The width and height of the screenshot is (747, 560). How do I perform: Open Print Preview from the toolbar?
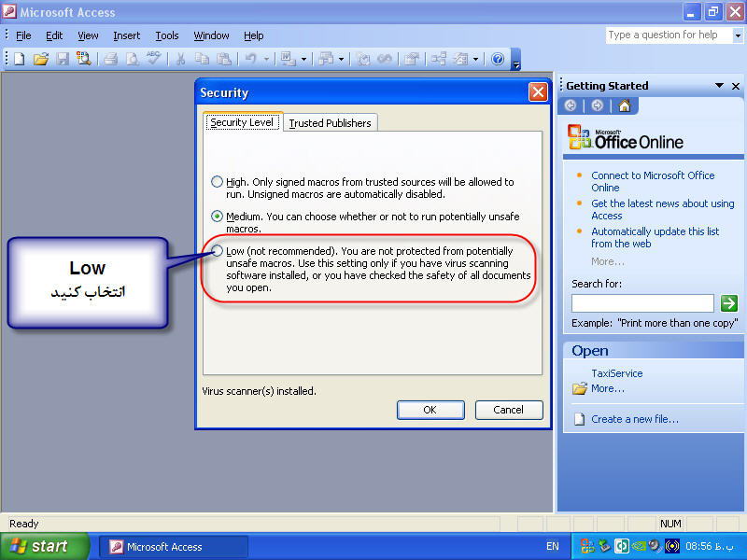pos(132,59)
